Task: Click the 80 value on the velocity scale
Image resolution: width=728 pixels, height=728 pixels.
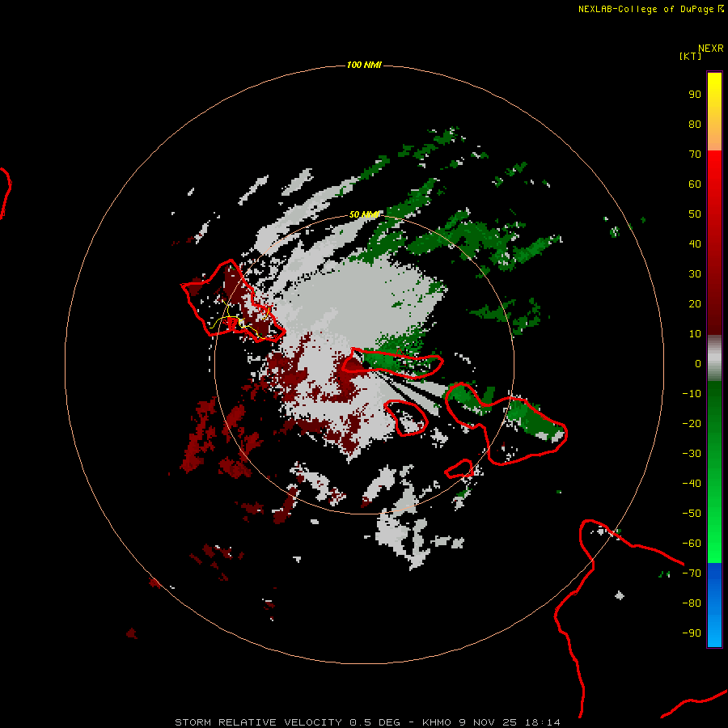Action: pyautogui.click(x=695, y=125)
